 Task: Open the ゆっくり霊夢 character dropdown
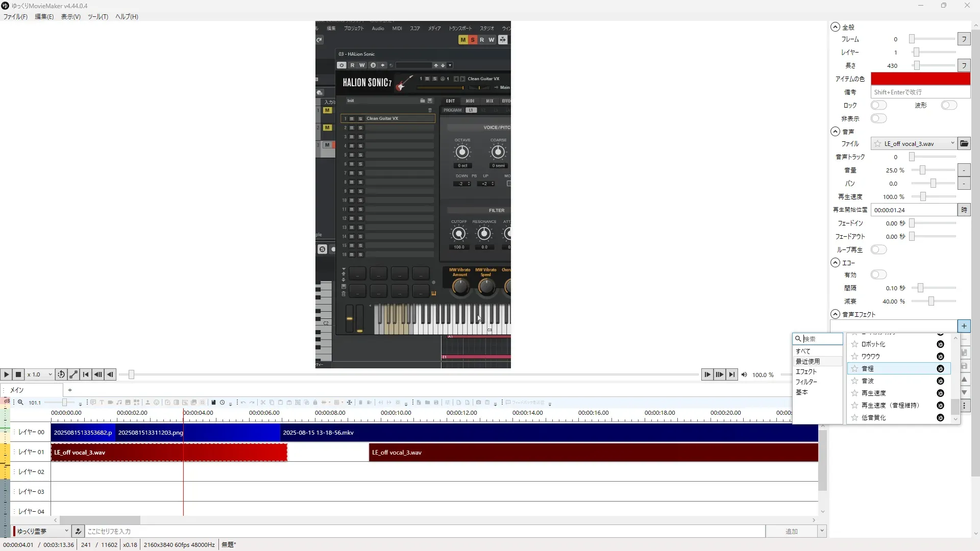42,531
